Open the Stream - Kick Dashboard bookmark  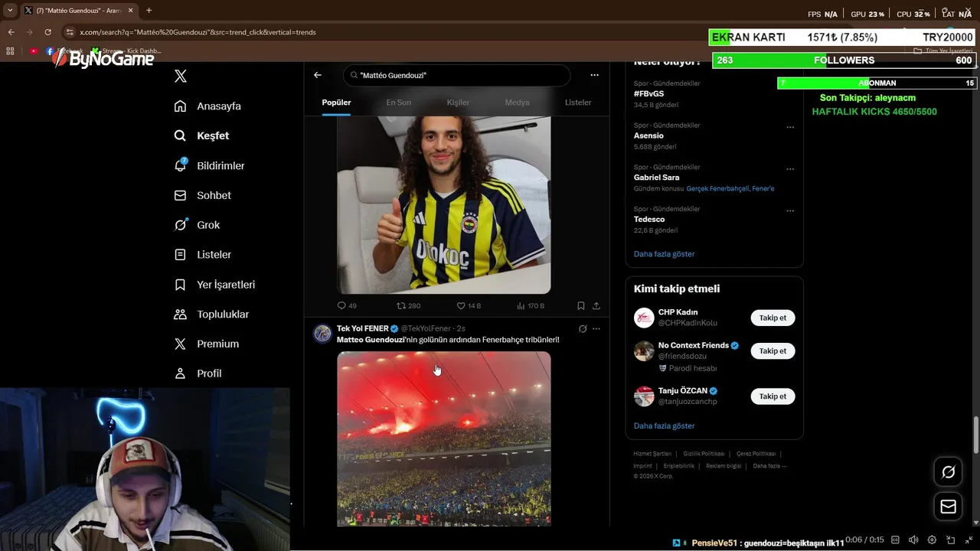126,51
